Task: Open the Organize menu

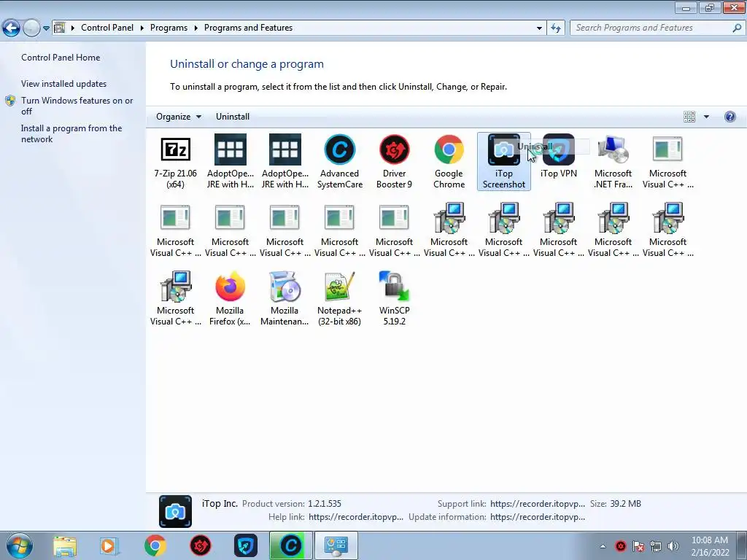Action: coord(179,117)
